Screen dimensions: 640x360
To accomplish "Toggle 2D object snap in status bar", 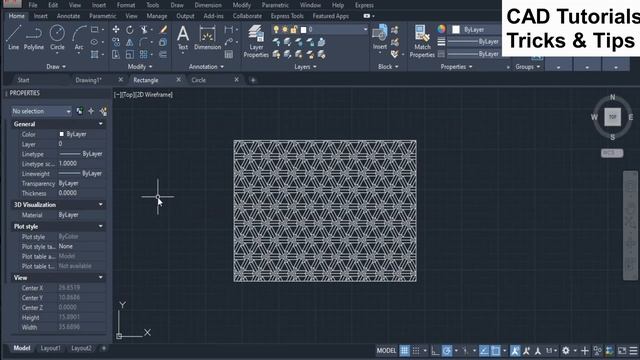I will tap(496, 351).
